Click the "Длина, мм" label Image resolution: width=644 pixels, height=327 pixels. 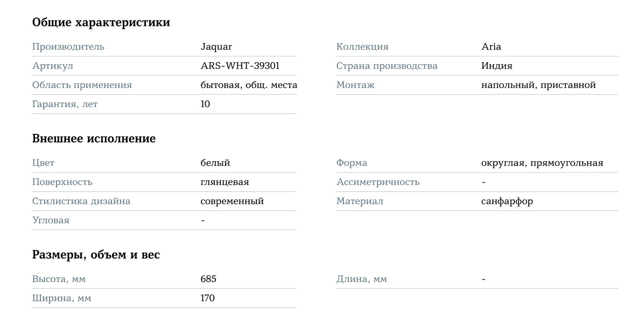click(x=361, y=279)
